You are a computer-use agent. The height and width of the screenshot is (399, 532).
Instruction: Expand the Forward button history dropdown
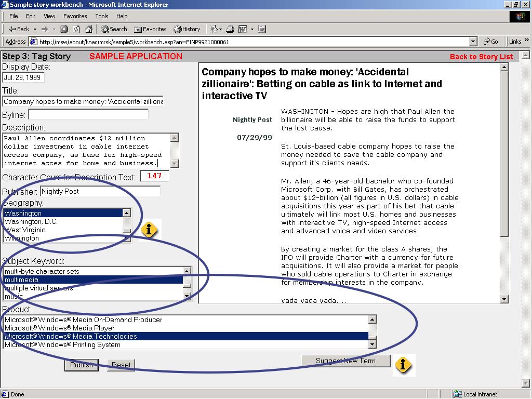click(x=54, y=30)
